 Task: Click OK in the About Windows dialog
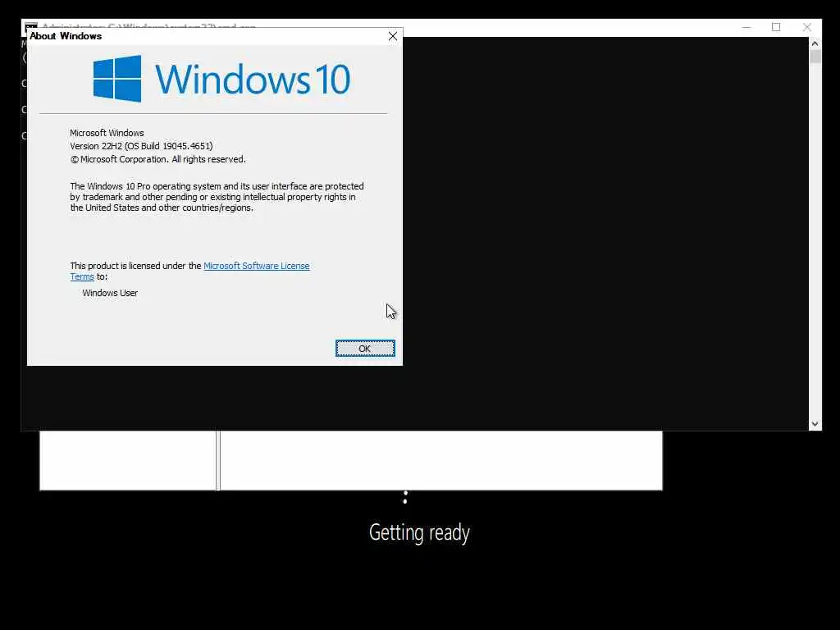click(365, 348)
